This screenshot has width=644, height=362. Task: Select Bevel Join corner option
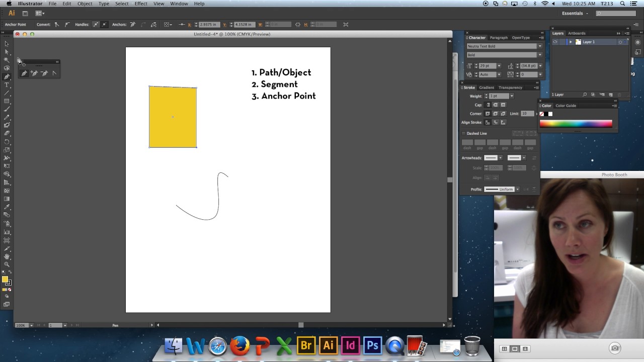[x=503, y=114]
